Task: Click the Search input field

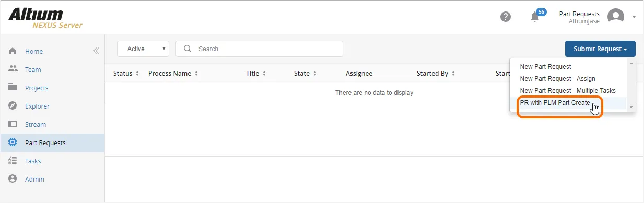Action: 259,49
